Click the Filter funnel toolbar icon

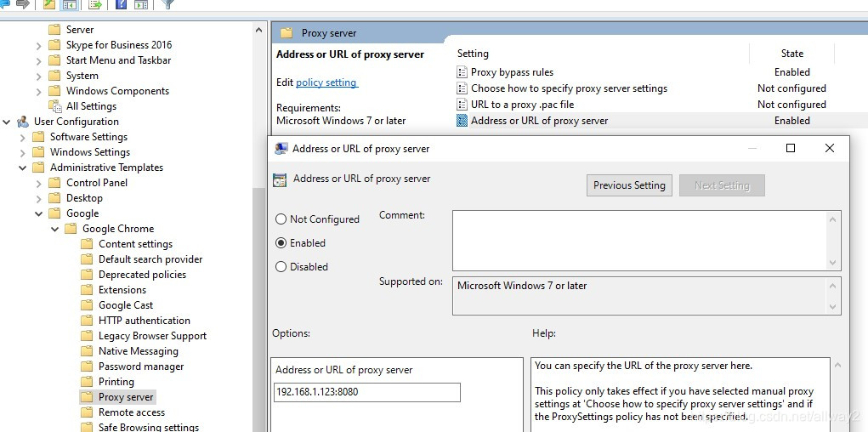click(x=167, y=4)
